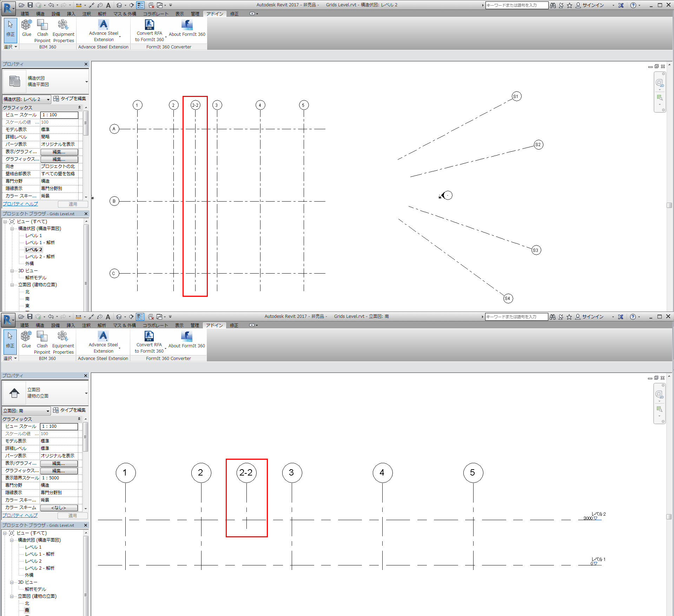This screenshot has height=616, width=674.
Task: Open the 表示 ribbon tab in lower window
Action: (179, 326)
